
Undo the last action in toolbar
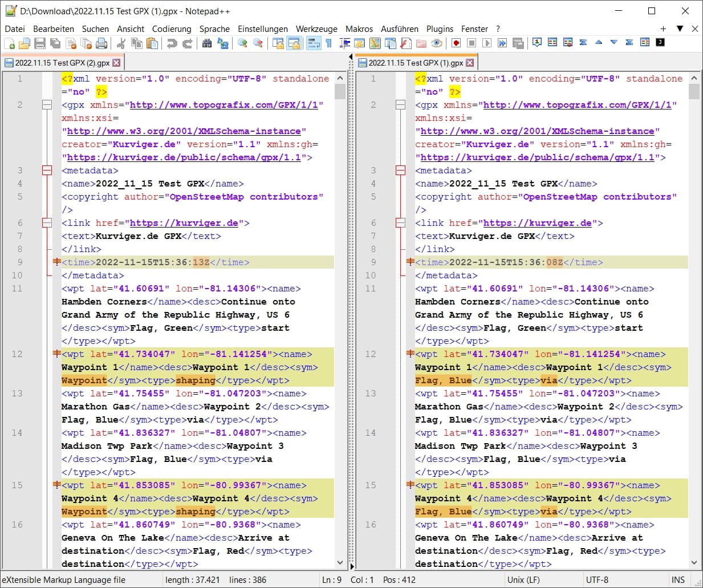[172, 43]
